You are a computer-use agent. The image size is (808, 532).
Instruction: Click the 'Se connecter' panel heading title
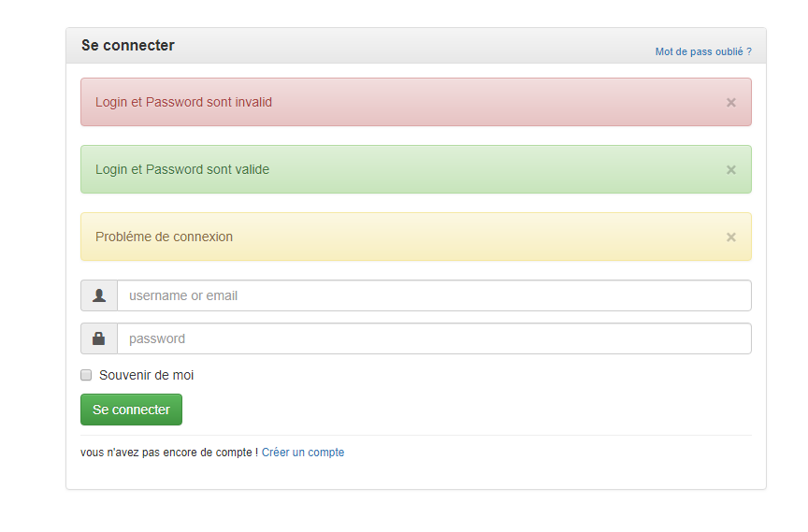pos(128,45)
